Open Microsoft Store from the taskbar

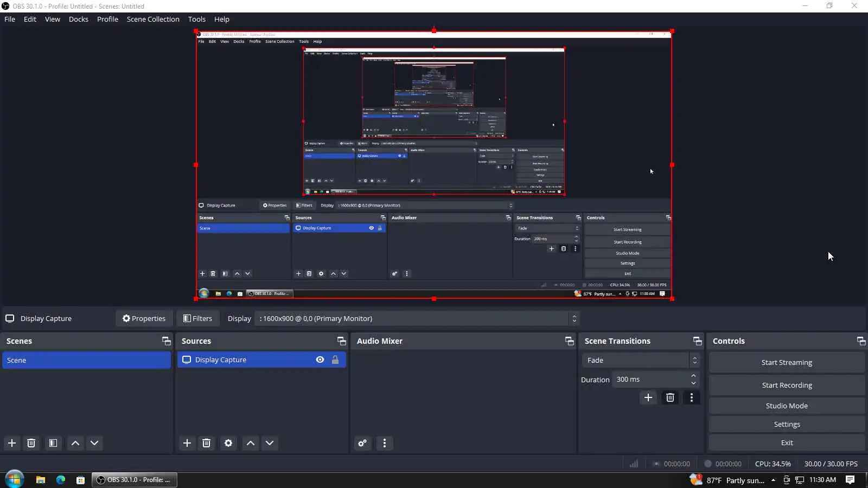coord(80,480)
